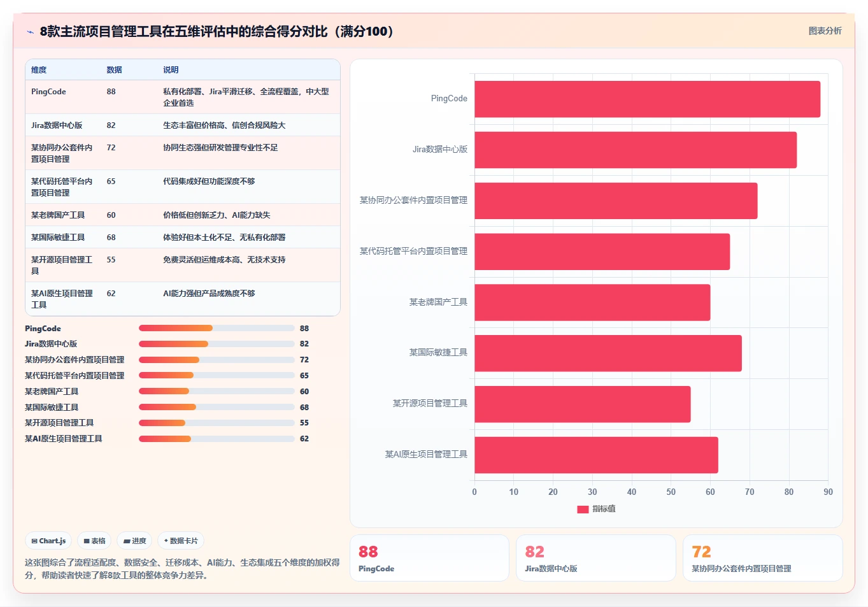Click the 维度 column header

[x=39, y=70]
